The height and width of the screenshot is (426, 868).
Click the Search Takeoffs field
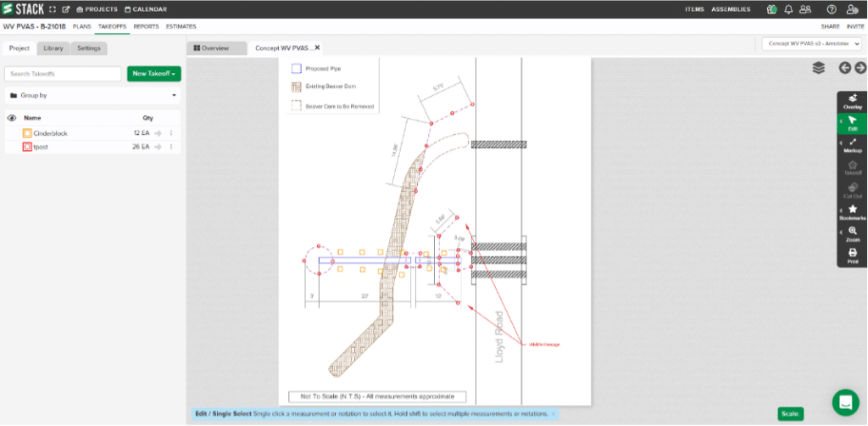(x=63, y=74)
